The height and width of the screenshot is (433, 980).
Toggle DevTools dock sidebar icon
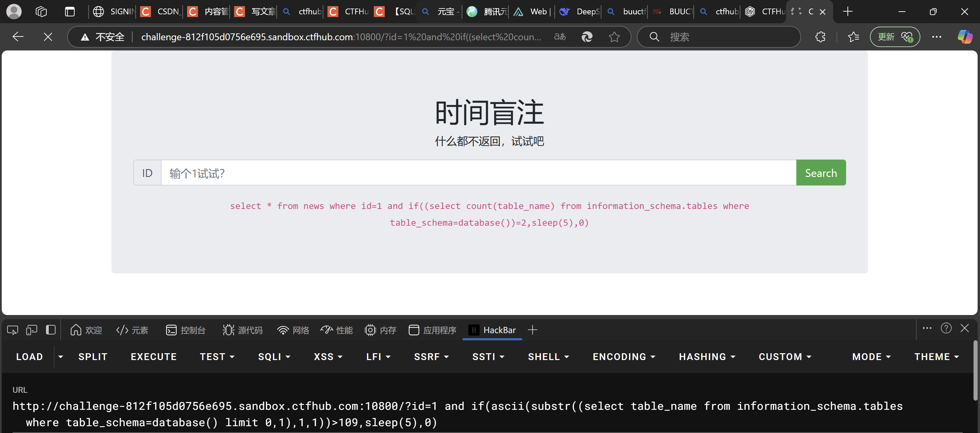coord(50,330)
